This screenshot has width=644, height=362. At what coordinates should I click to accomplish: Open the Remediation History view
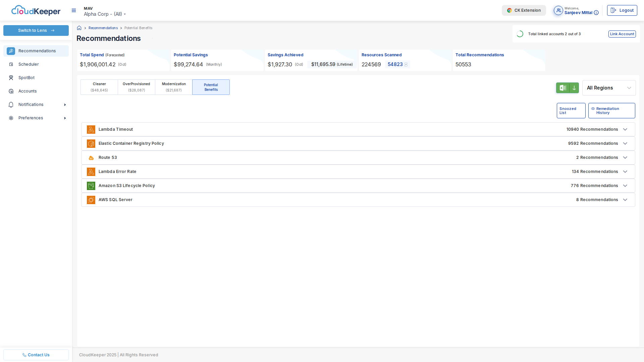tap(611, 111)
